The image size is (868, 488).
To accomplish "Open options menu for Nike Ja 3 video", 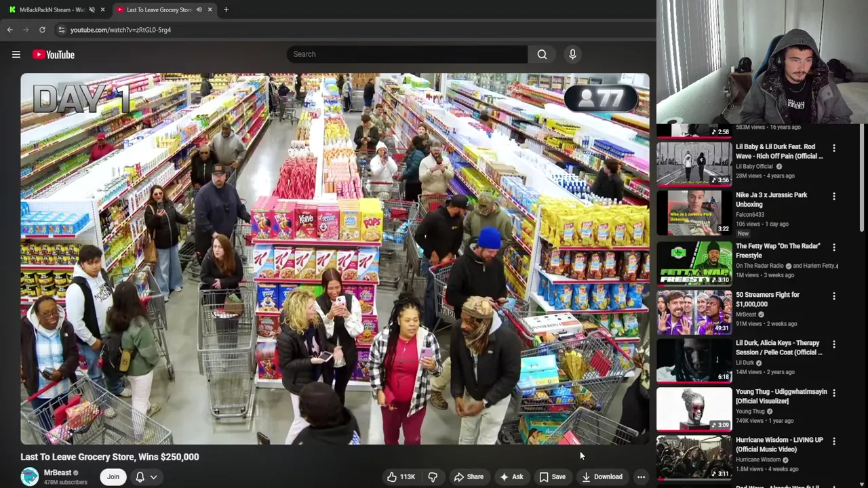I will (834, 197).
